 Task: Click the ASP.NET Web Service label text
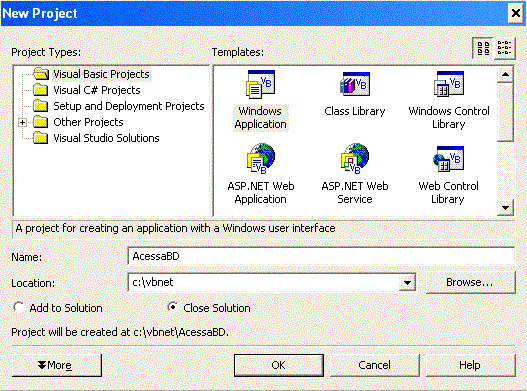coord(355,193)
